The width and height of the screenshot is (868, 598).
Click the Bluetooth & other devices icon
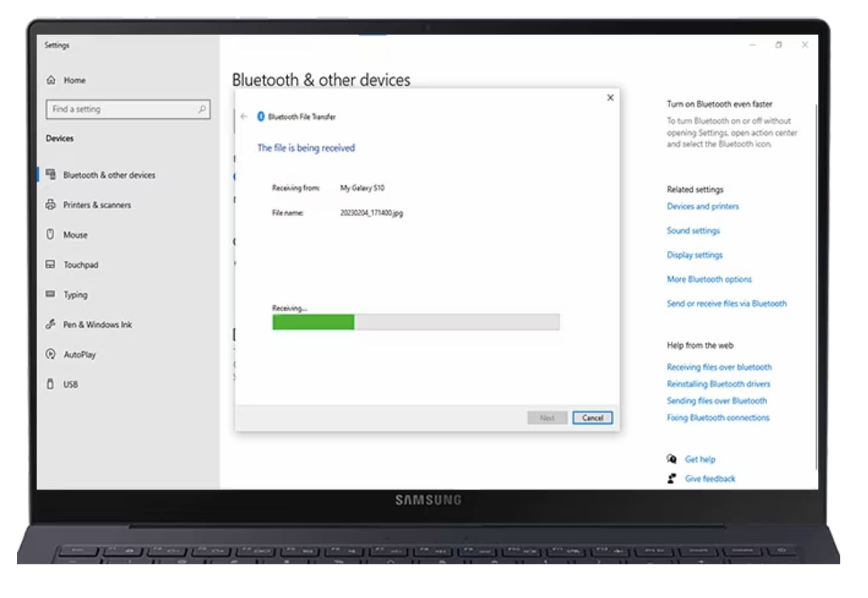(51, 175)
